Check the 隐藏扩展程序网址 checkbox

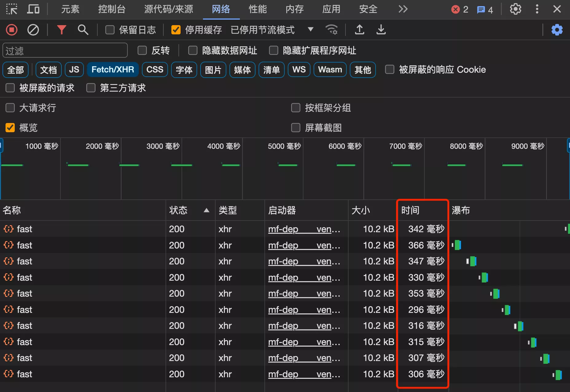pos(273,50)
